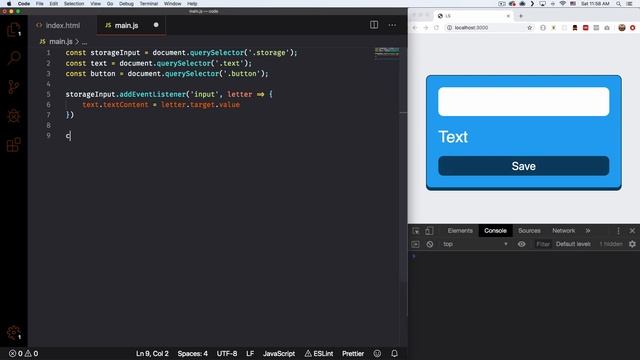Open the Terminal menu
This screenshot has height=360, width=640.
pos(149,4)
